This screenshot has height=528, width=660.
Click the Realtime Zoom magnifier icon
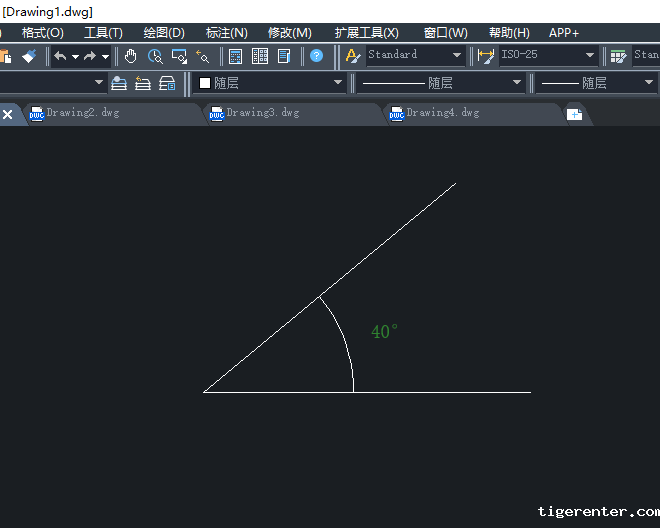[x=155, y=56]
